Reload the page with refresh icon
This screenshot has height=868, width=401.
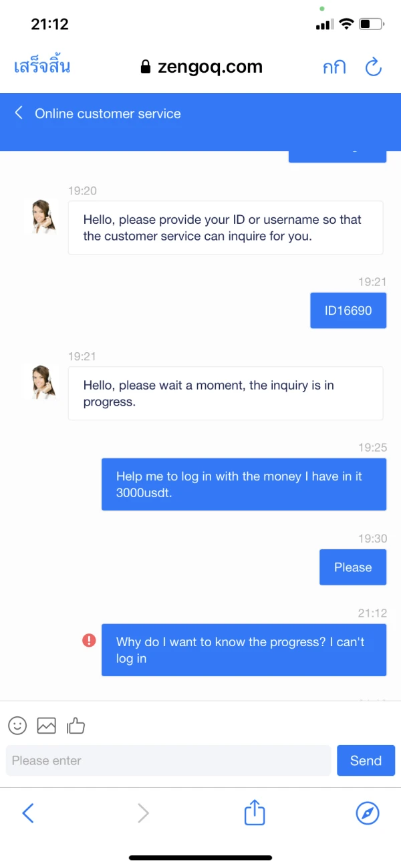(x=373, y=67)
